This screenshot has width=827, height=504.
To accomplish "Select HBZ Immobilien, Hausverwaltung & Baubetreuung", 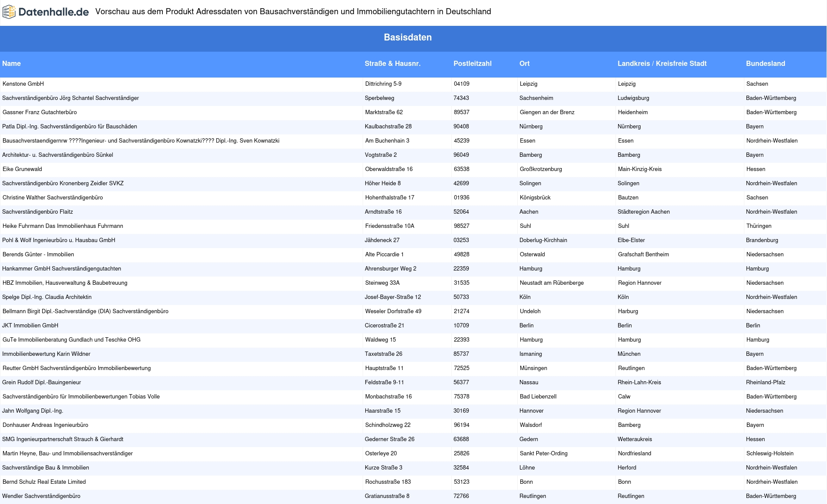I will 65,283.
